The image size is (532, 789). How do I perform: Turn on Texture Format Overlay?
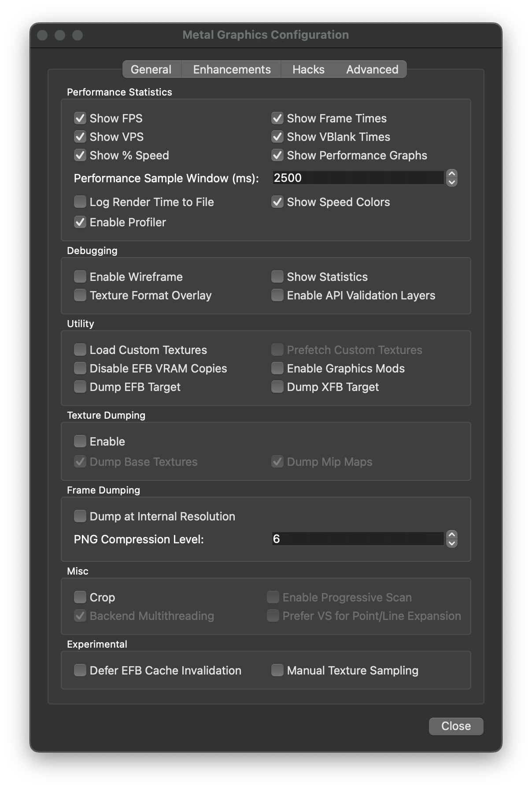click(80, 295)
